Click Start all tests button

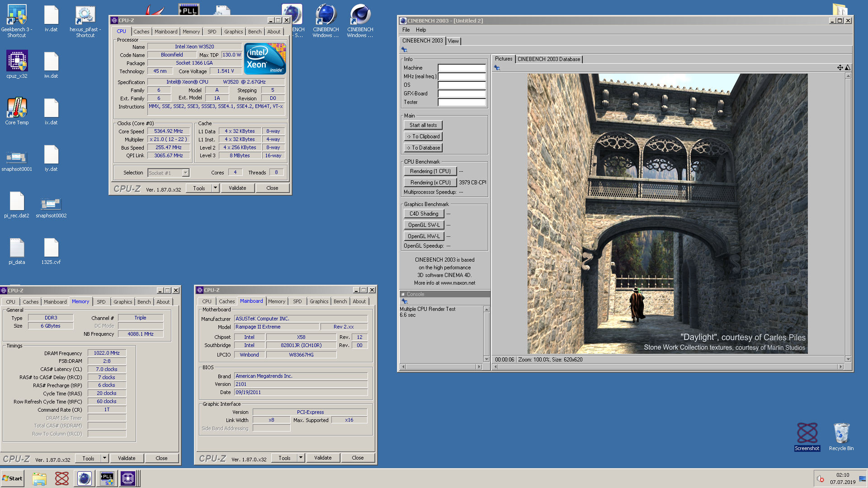[423, 125]
